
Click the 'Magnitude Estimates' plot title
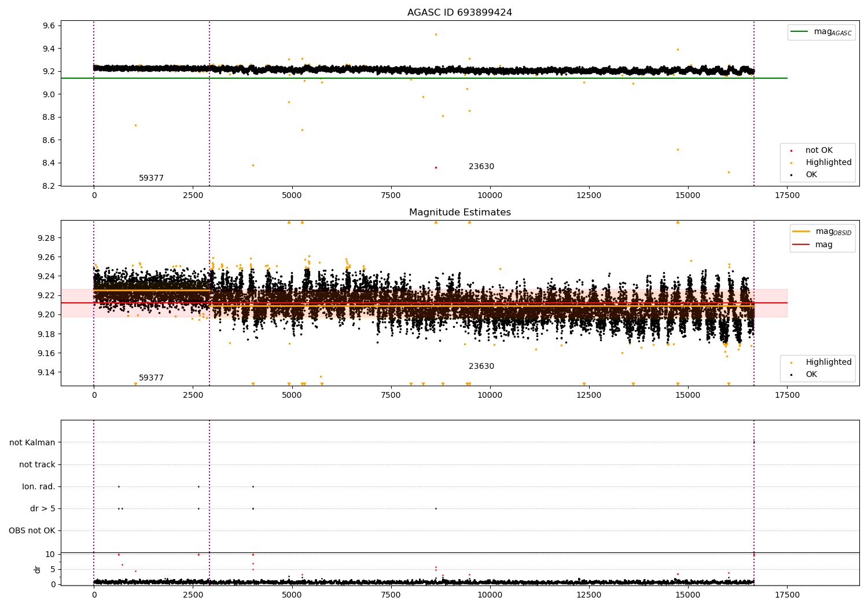point(459,213)
